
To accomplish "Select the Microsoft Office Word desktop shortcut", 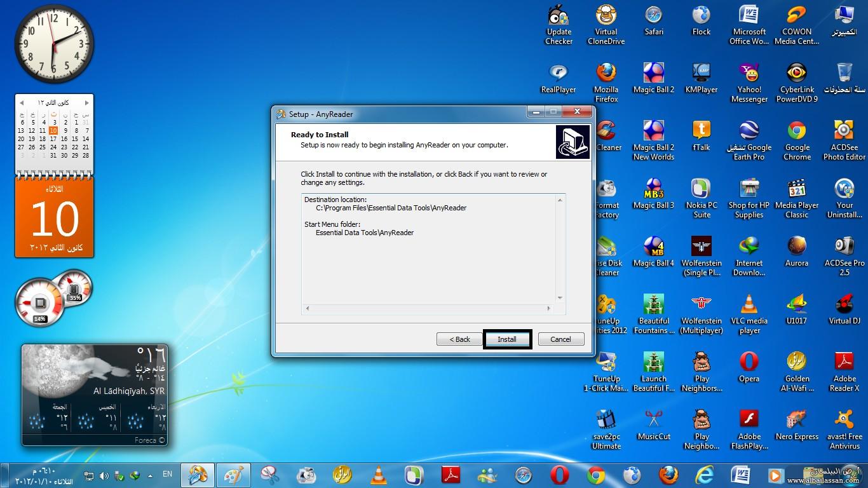I will click(749, 25).
